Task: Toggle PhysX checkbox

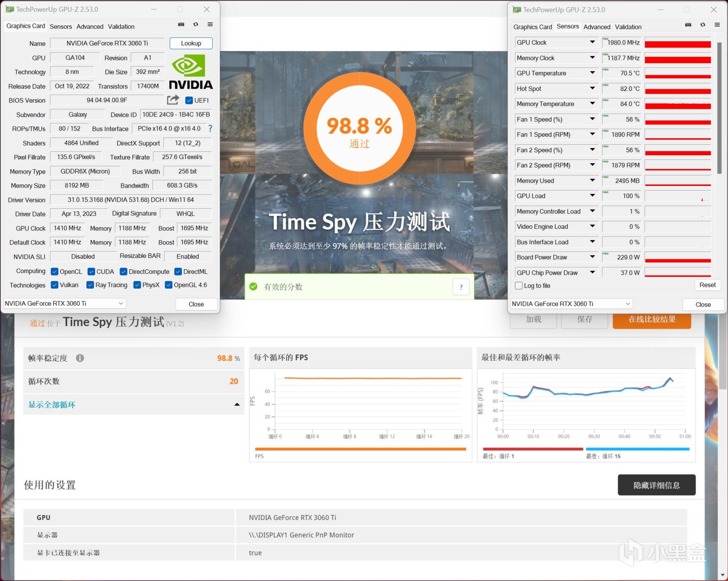Action: click(x=137, y=285)
